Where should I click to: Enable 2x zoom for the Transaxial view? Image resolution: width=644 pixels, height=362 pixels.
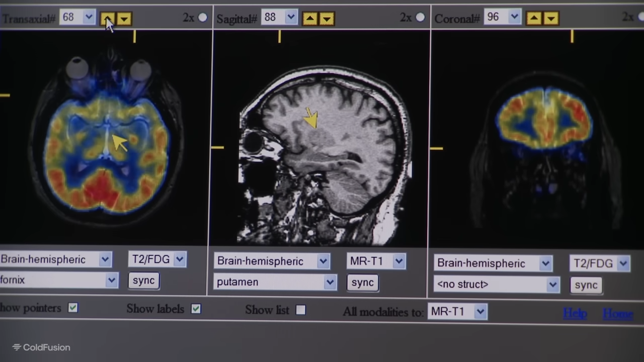[x=203, y=17]
